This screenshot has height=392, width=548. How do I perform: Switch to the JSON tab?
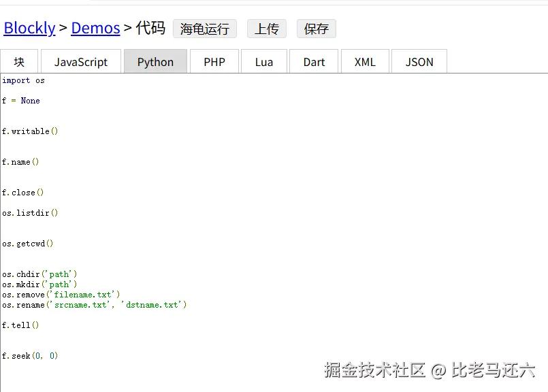[419, 62]
